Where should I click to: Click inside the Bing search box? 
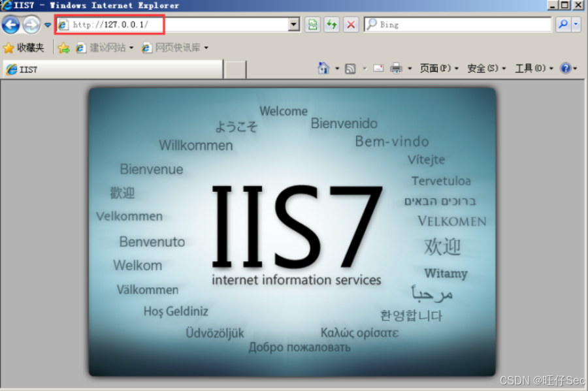[457, 25]
